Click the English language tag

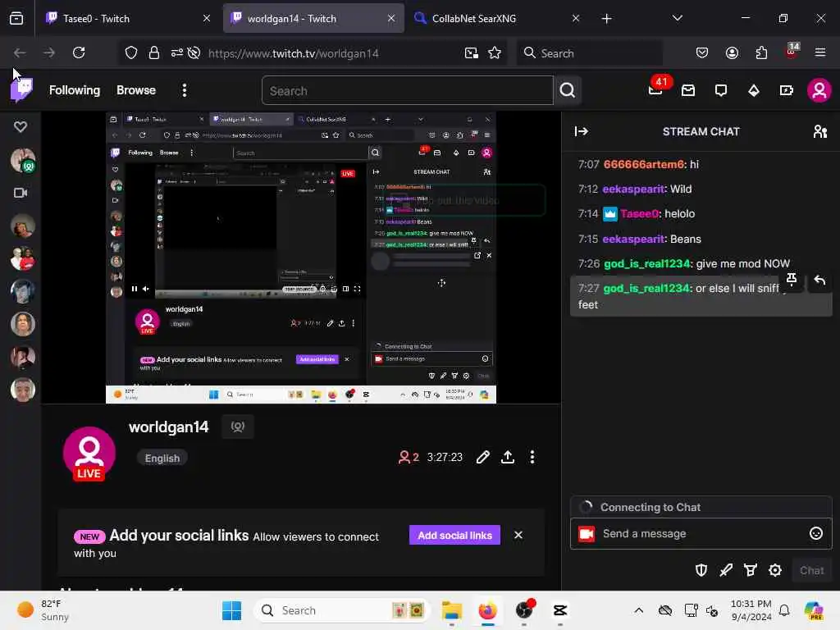pyautogui.click(x=162, y=458)
